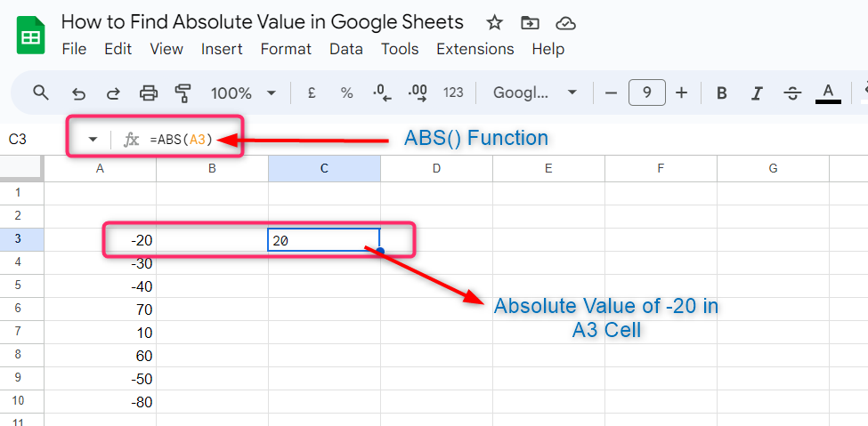868x426 pixels.
Task: Click the move to folder icon
Action: click(x=530, y=23)
